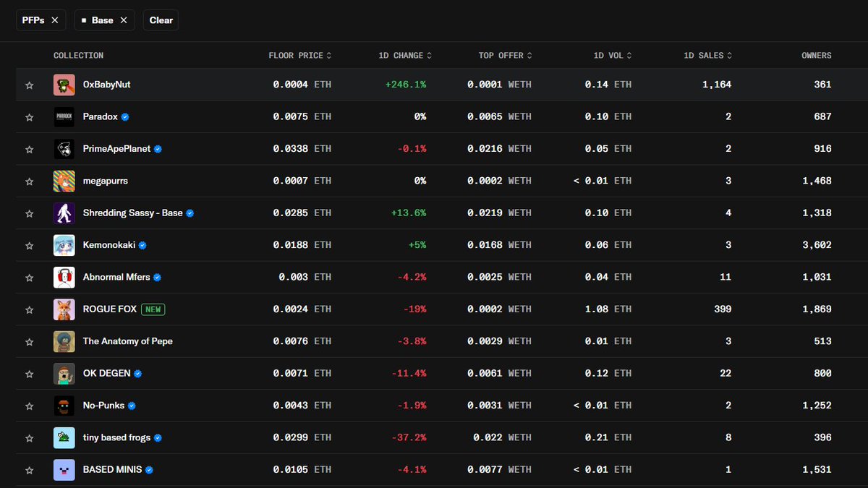Click the OWNERS column header
Screen dimensions: 868x488
817,56
